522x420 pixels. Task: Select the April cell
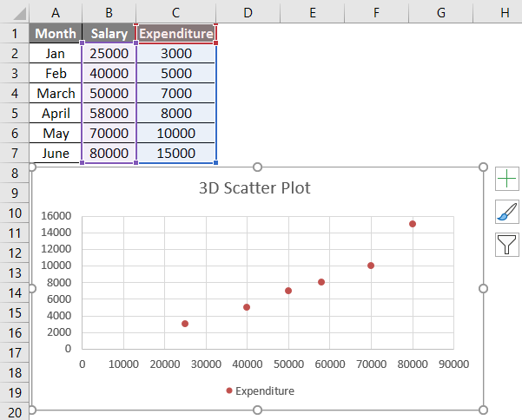pyautogui.click(x=56, y=113)
